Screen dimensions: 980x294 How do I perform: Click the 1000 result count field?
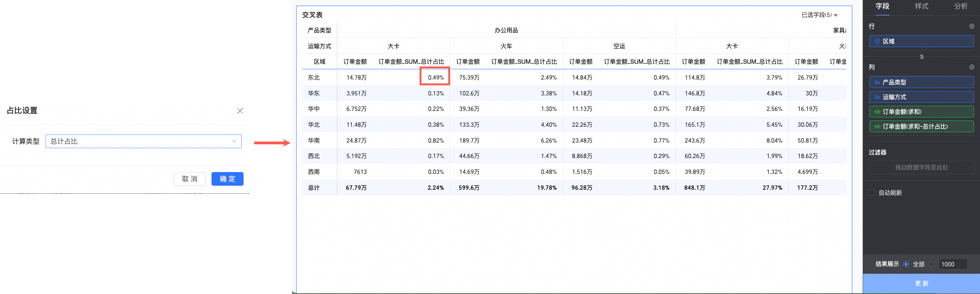953,264
